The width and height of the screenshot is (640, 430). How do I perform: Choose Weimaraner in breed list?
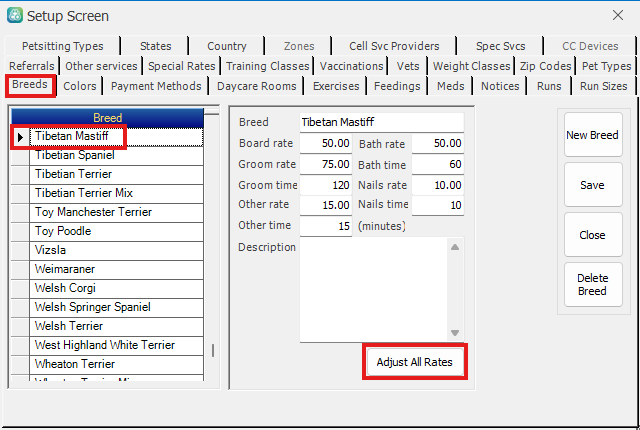[116, 269]
